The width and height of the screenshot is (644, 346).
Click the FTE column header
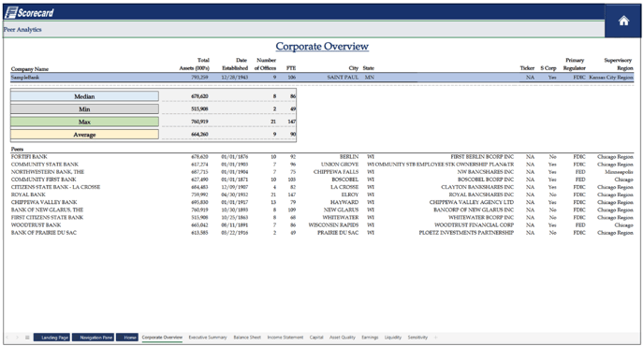pyautogui.click(x=291, y=68)
